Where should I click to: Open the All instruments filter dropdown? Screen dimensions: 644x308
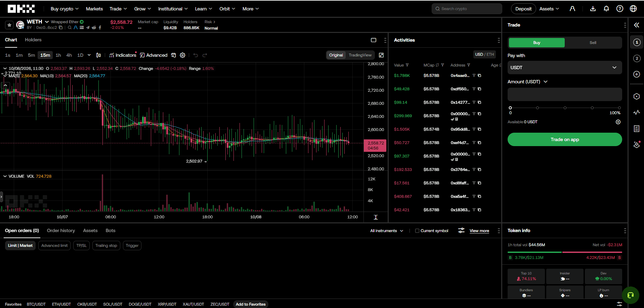[387, 231]
